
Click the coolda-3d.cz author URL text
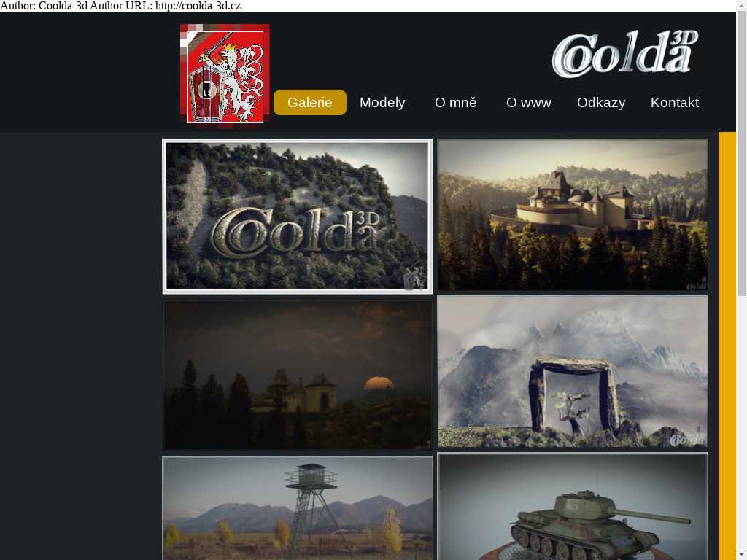coord(198,6)
